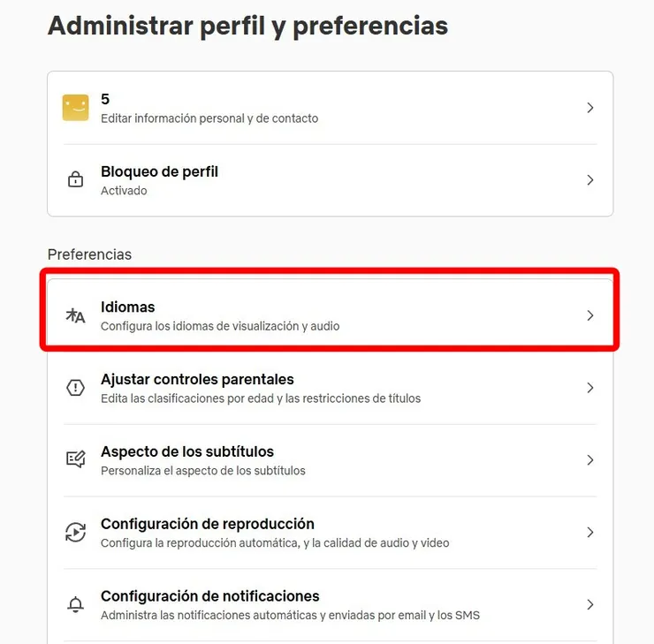
Task: Click the subtitle appearance icon
Action: pos(75,460)
